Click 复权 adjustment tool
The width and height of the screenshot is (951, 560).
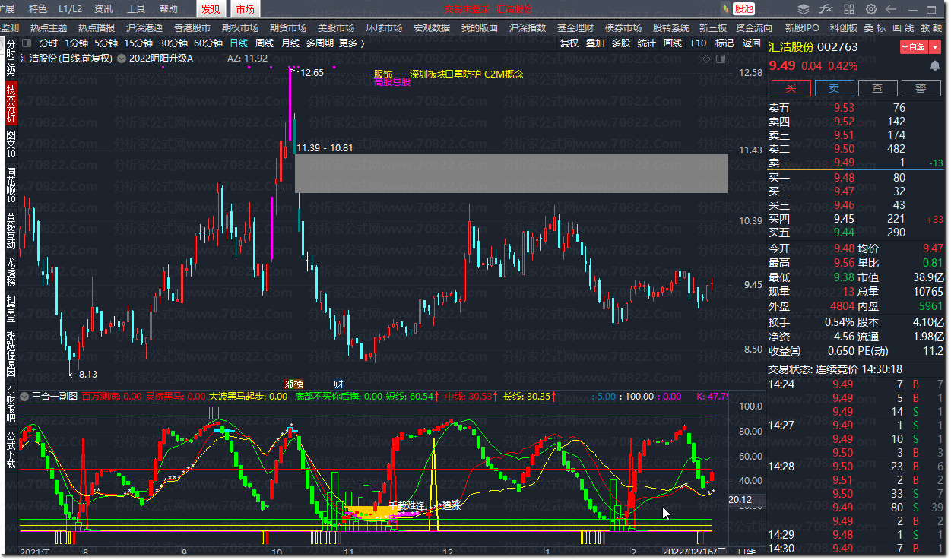(569, 43)
